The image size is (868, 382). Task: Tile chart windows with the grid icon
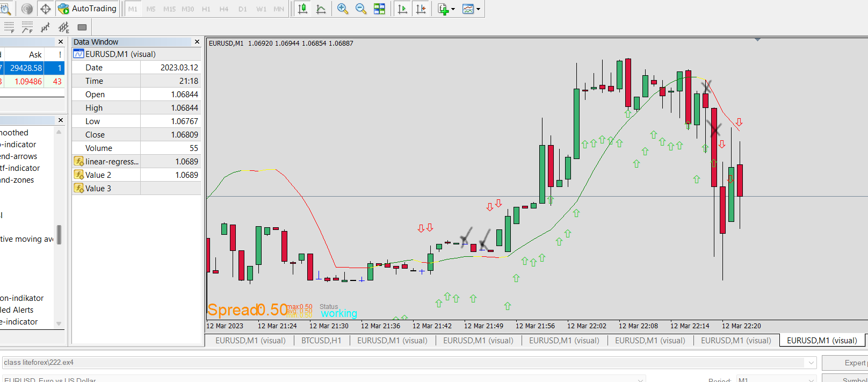pyautogui.click(x=379, y=9)
